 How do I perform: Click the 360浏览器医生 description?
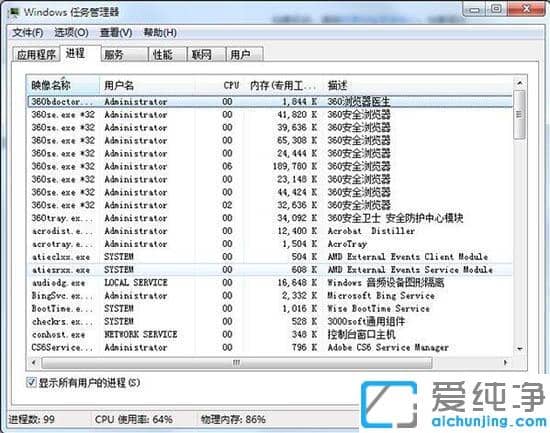359,102
